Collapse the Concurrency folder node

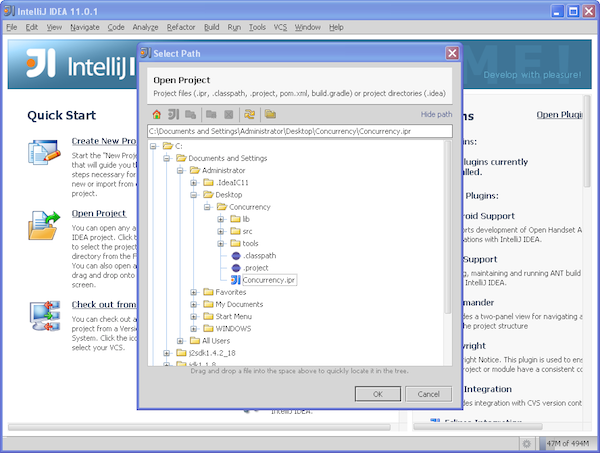coord(207,207)
